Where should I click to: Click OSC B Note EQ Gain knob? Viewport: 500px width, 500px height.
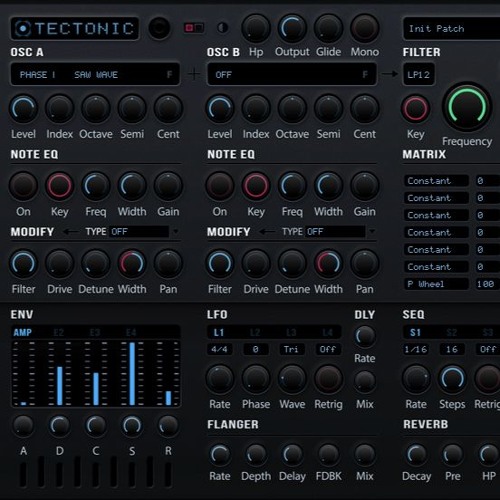[x=365, y=186]
